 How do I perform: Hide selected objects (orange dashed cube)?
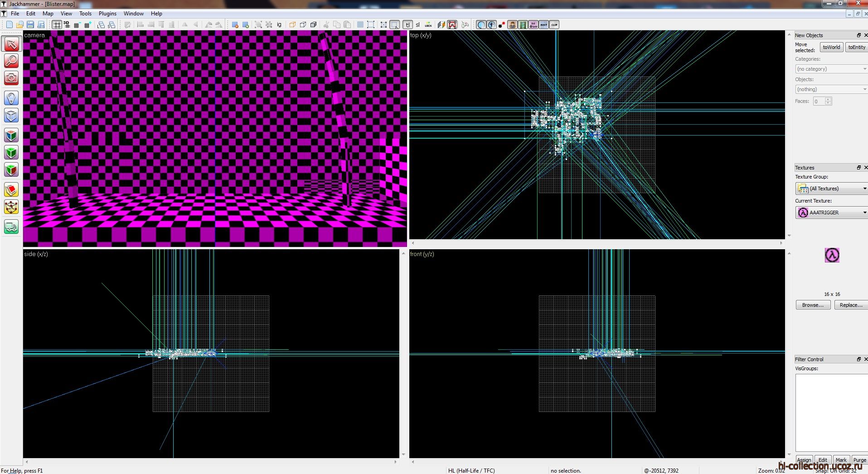point(292,24)
